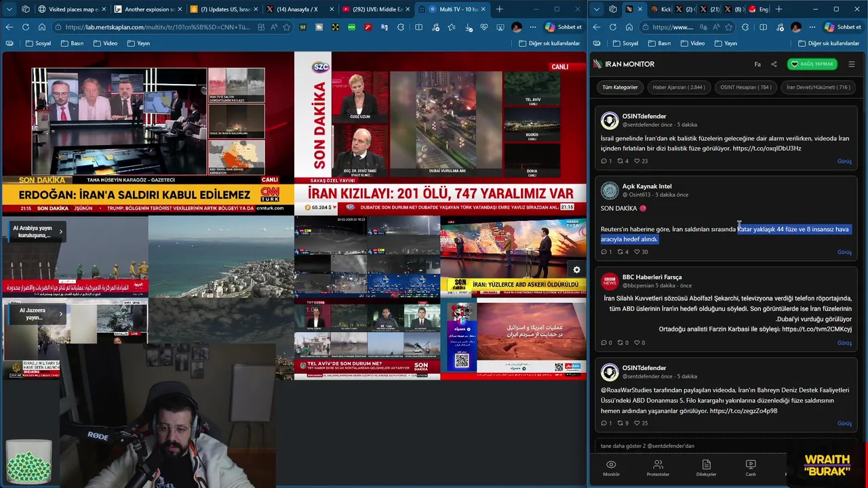Select Haber Ajansları filter
The image size is (868, 488).
tap(679, 87)
